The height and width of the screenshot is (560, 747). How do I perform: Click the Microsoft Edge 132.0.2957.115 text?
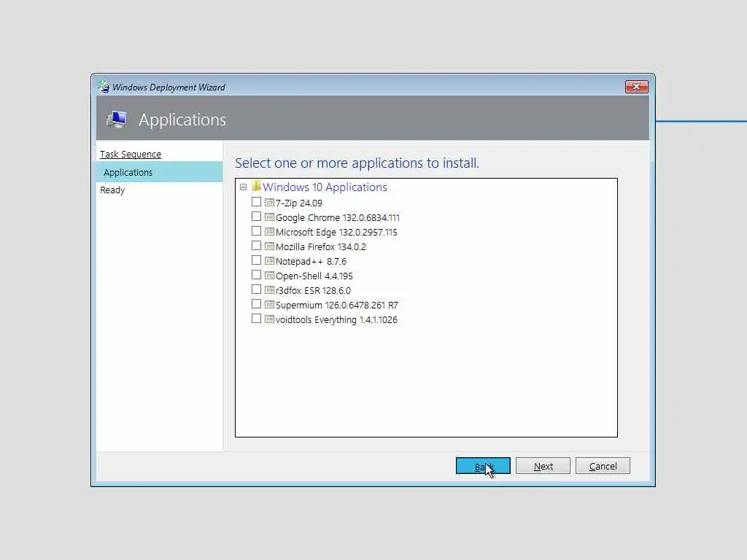coord(336,233)
